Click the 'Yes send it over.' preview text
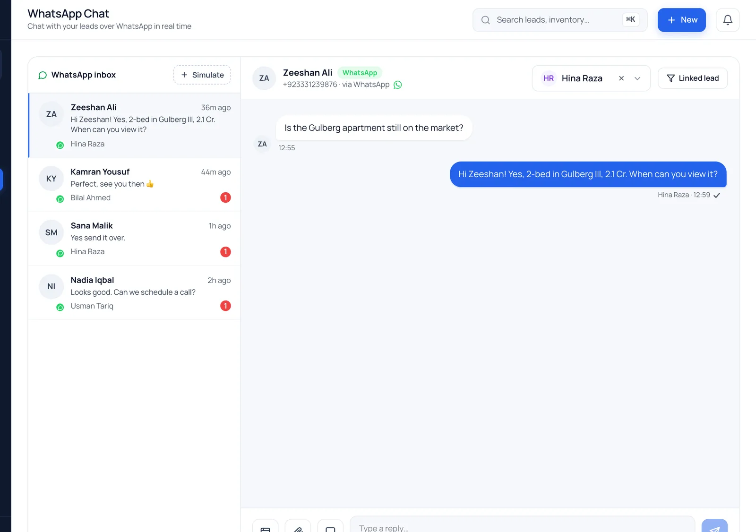This screenshot has height=532, width=756. tap(98, 238)
